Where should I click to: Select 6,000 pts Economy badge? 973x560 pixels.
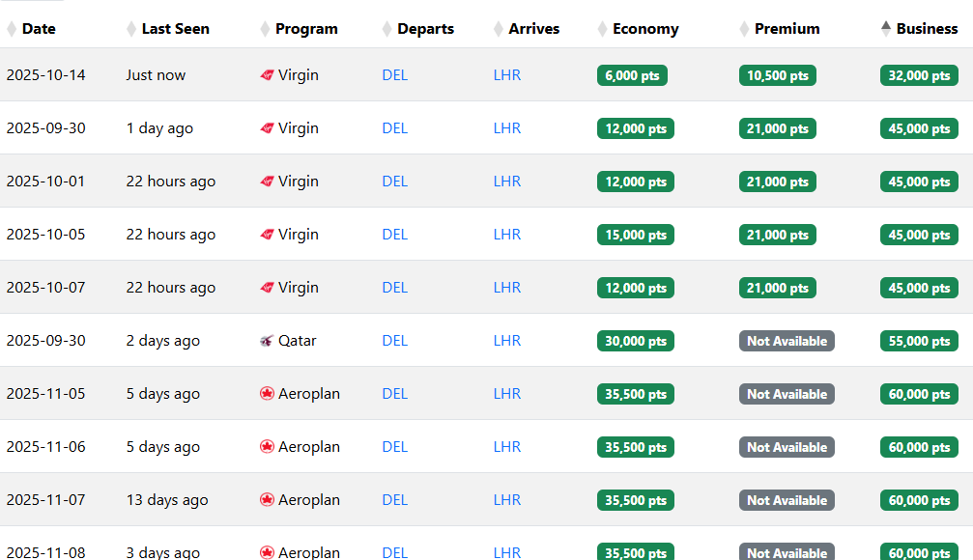pos(632,75)
